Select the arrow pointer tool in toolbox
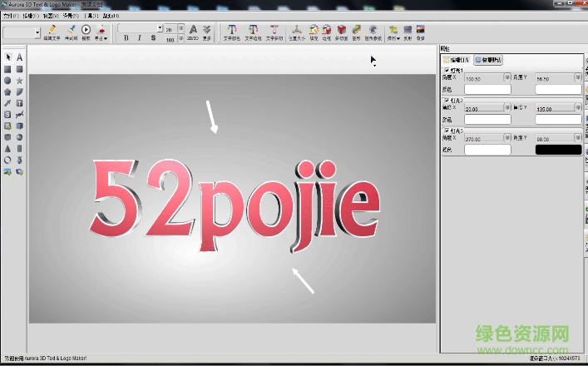 coord(7,57)
